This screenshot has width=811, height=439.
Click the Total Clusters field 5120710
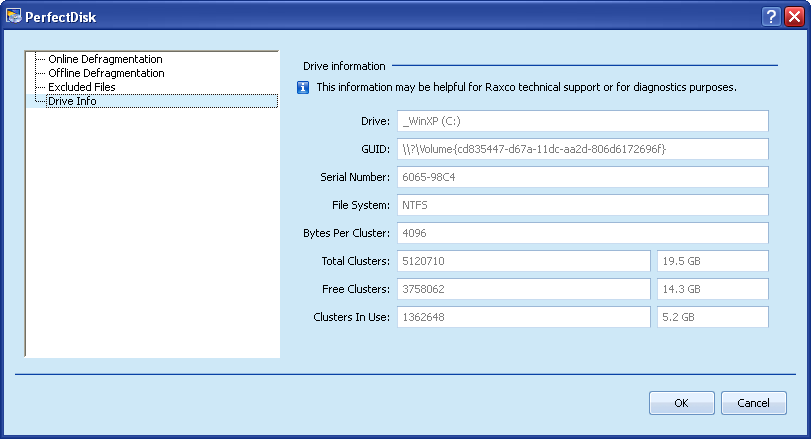click(x=523, y=261)
